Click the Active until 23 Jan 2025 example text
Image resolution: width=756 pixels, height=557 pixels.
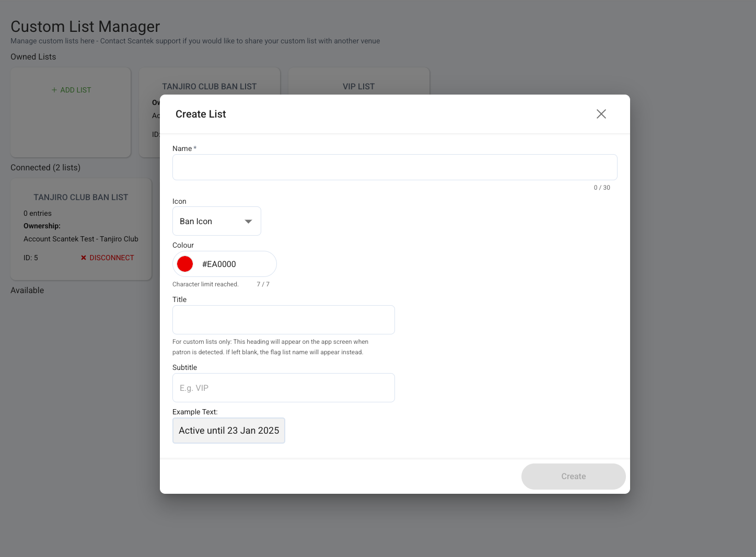[228, 431]
